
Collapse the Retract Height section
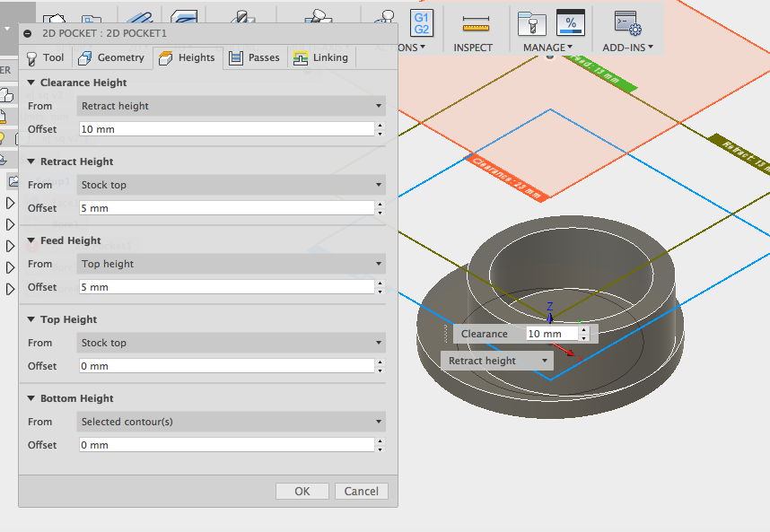[31, 161]
